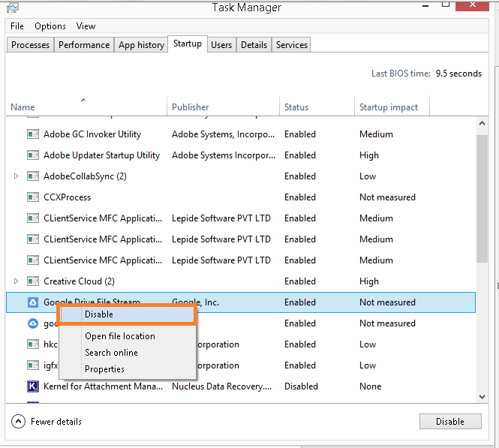Viewport: 499px width, 448px height.
Task: Choose Properties in the context menu
Action: [127, 369]
